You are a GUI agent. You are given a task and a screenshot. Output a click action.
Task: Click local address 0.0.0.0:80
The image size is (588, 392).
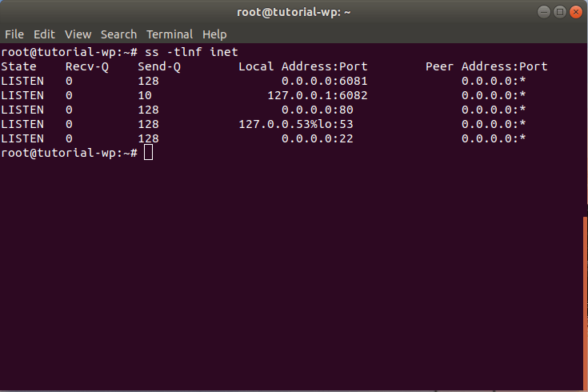318,110
